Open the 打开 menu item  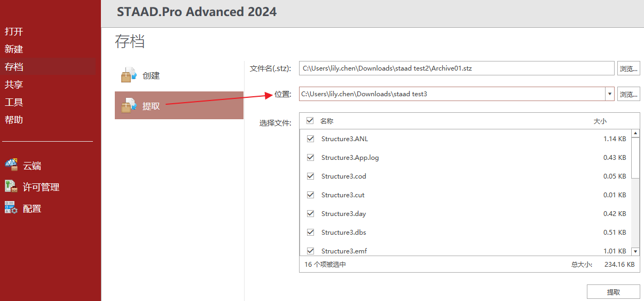coord(14,32)
